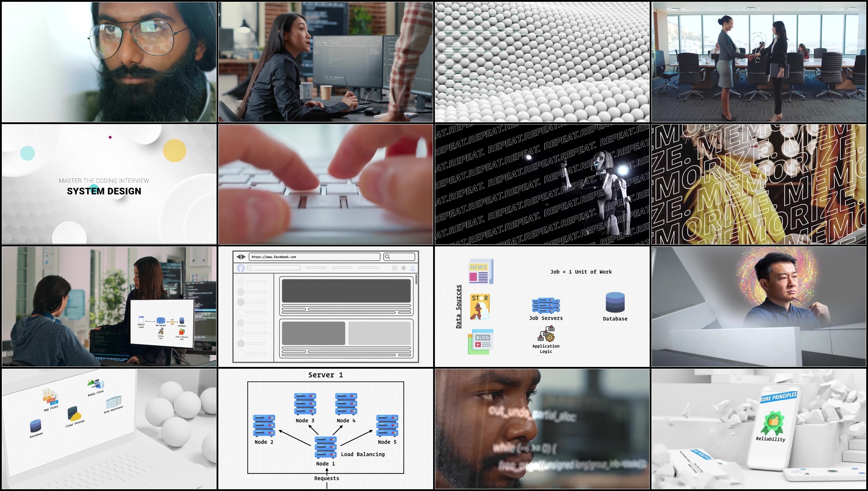Viewport: 868px width, 491px height.
Task: Open the fingers typing on keyboard frame
Action: 326,185
